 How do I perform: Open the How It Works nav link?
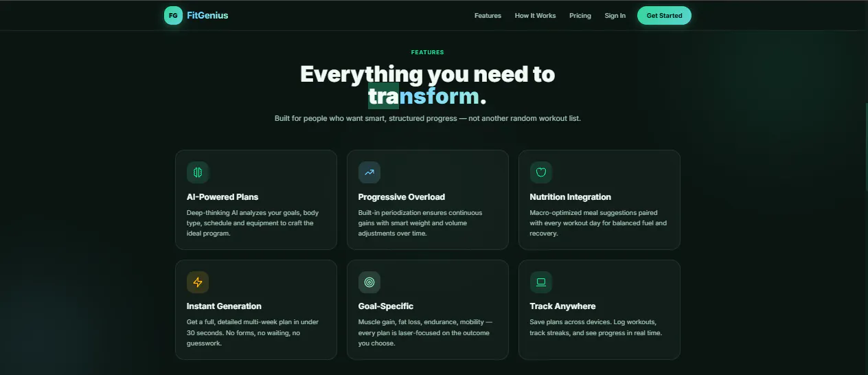coord(535,16)
